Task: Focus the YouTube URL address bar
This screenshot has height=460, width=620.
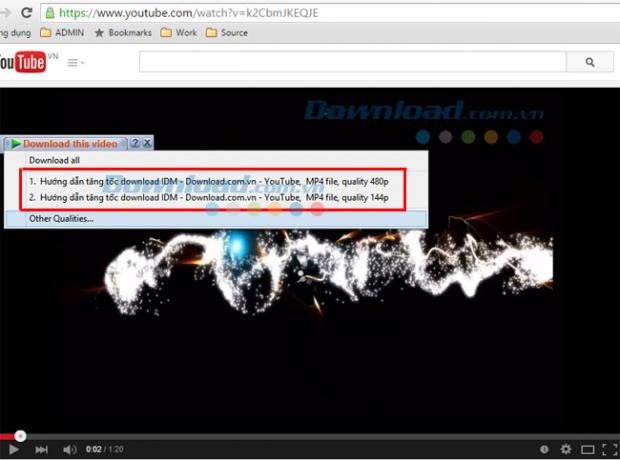Action: (332, 13)
